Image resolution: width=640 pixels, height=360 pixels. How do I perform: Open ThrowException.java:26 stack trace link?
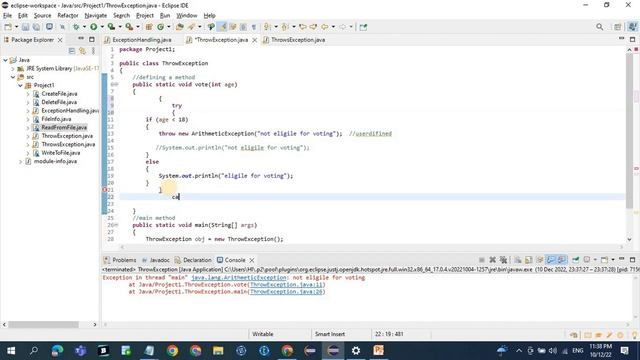pyautogui.click(x=287, y=292)
